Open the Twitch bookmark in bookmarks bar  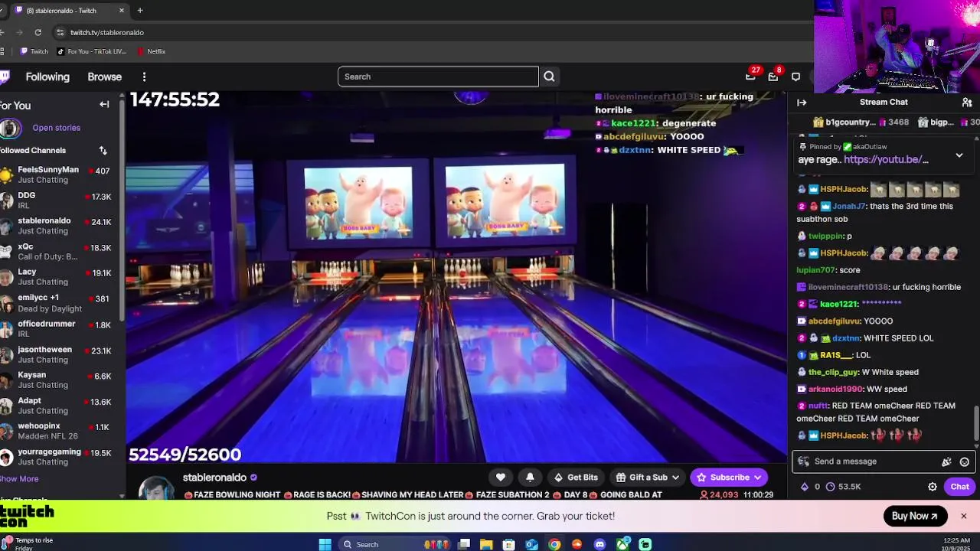34,51
